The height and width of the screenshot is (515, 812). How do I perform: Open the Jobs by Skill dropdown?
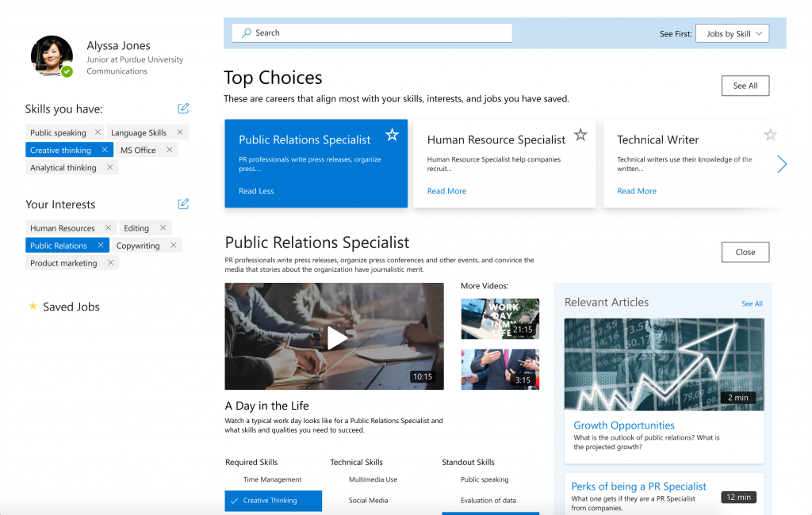pyautogui.click(x=732, y=34)
